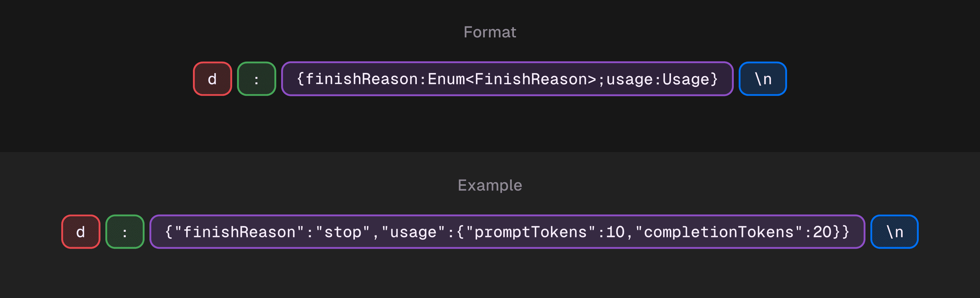Click the blue newline box under Format
This screenshot has width=980, height=298.
762,79
